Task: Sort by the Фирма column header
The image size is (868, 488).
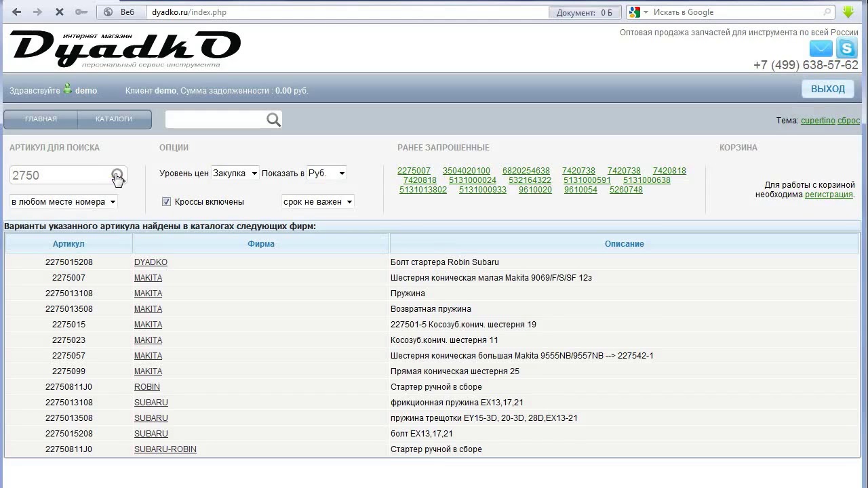Action: pos(261,244)
